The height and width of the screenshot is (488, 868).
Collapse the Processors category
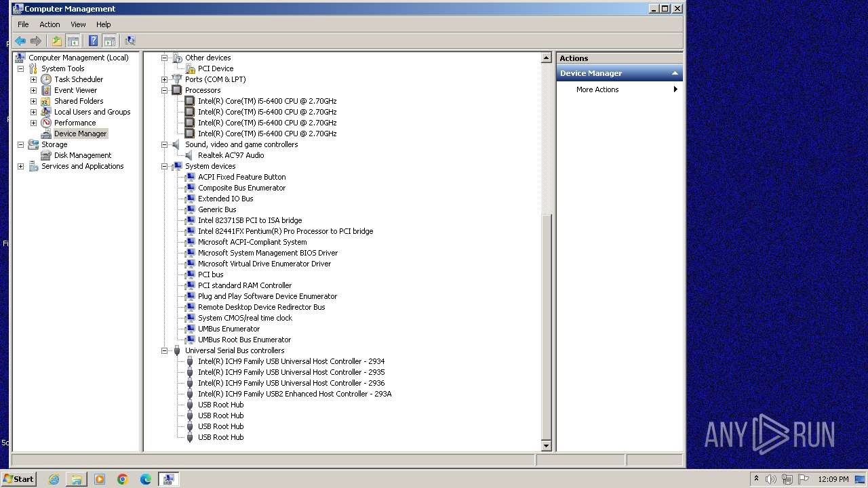[164, 90]
